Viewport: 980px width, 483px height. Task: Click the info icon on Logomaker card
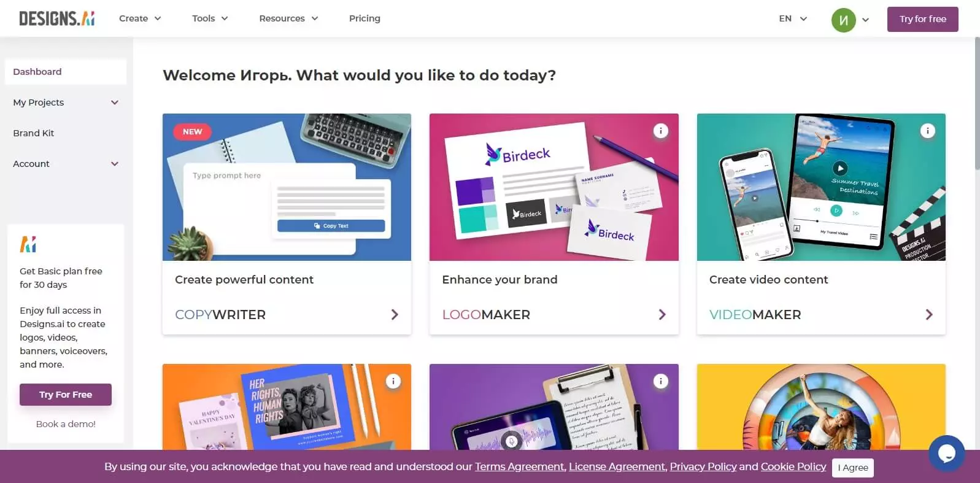tap(660, 131)
